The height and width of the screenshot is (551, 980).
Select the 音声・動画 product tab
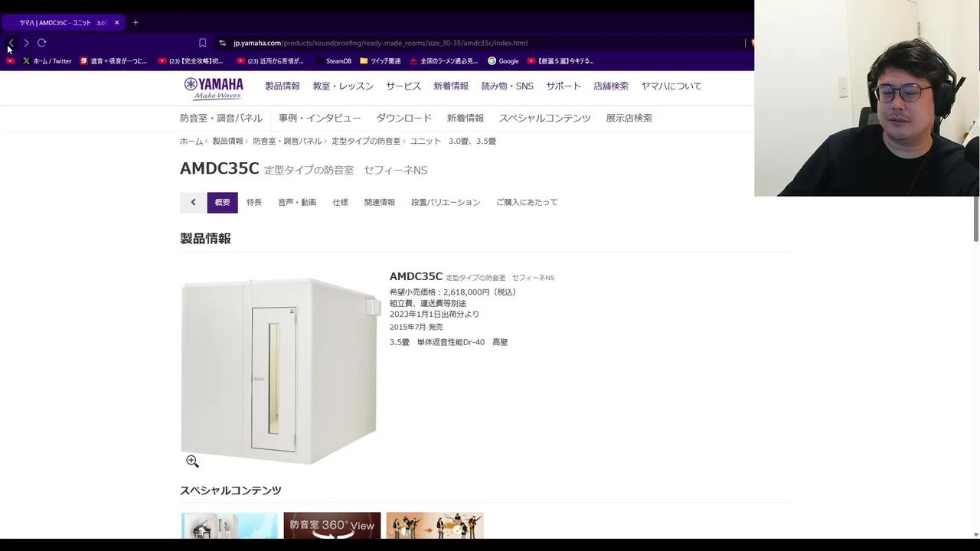[x=297, y=203]
